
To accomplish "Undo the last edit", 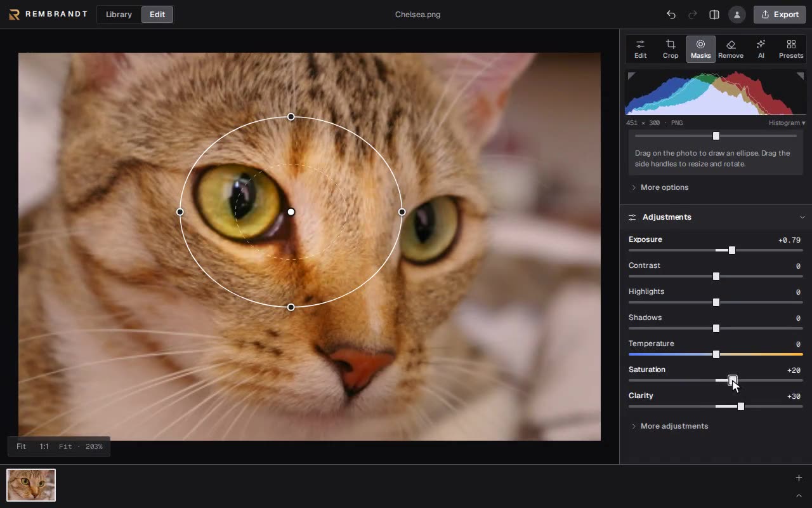I will pyautogui.click(x=671, y=15).
